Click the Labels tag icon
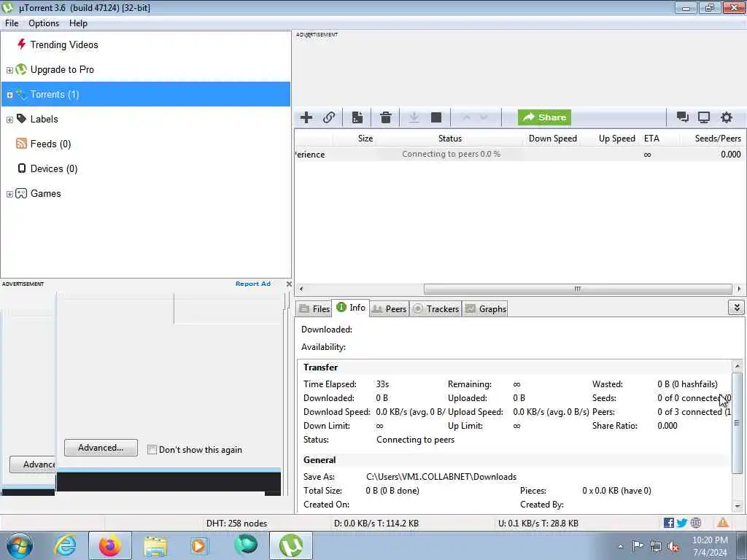 21,119
